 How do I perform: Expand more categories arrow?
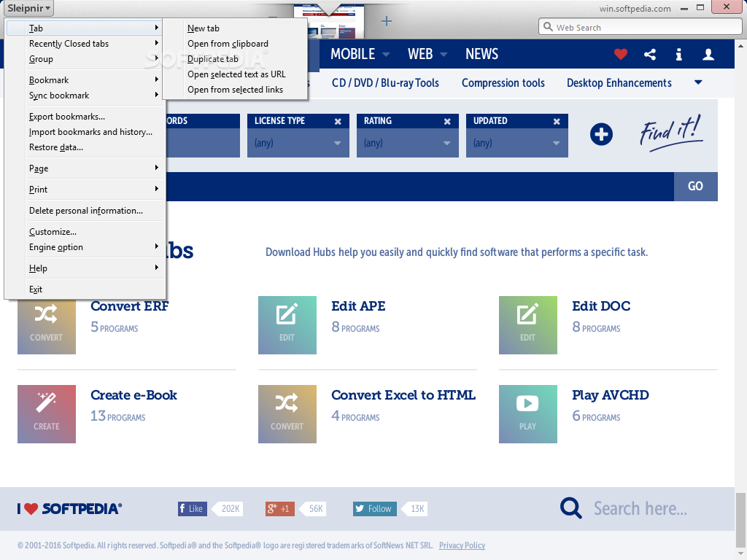click(698, 82)
